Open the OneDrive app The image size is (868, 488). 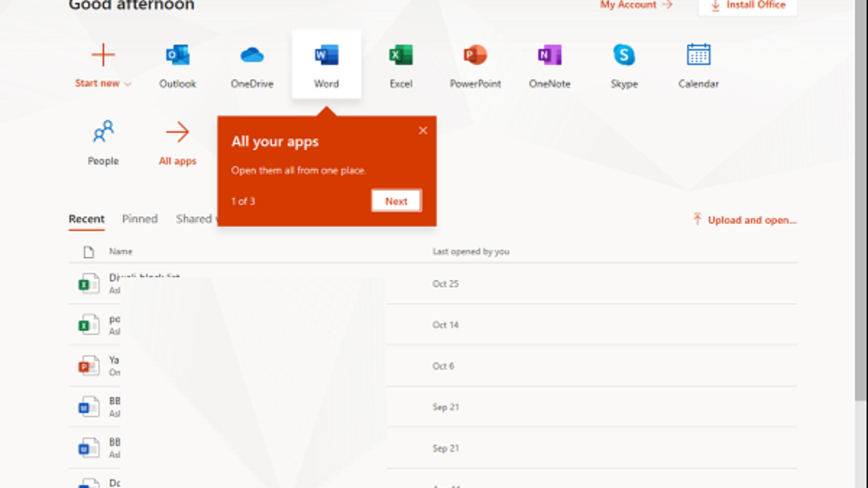(x=252, y=65)
